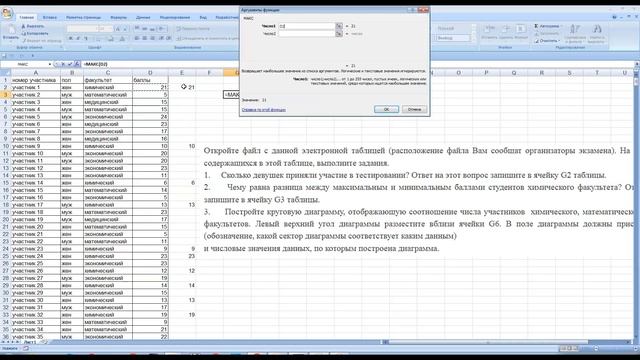The height and width of the screenshot is (360, 640).
Task: Click the Redo icon in quick access toolbar
Action: pyautogui.click(x=22, y=56)
